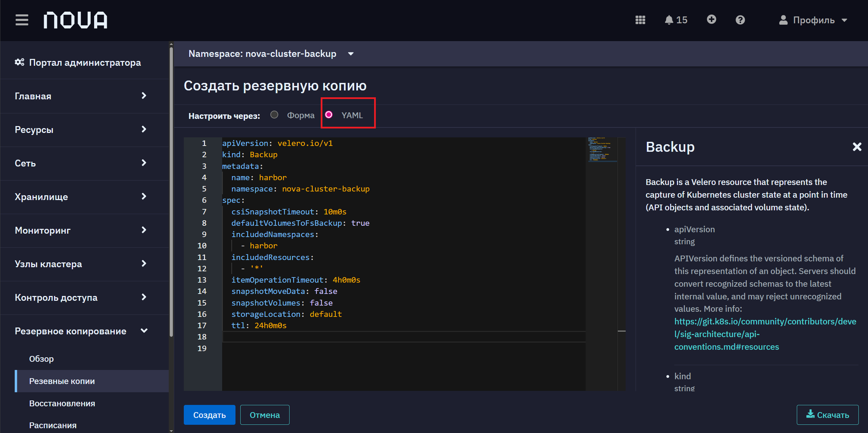Click the kind field in documentation
Screen dimensions: 868x433
click(x=682, y=376)
